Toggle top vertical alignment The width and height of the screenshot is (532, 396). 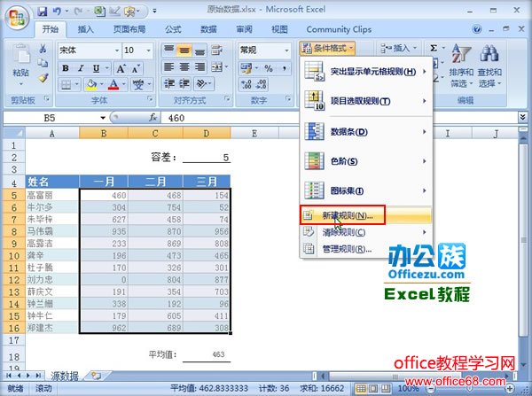pyautogui.click(x=169, y=50)
